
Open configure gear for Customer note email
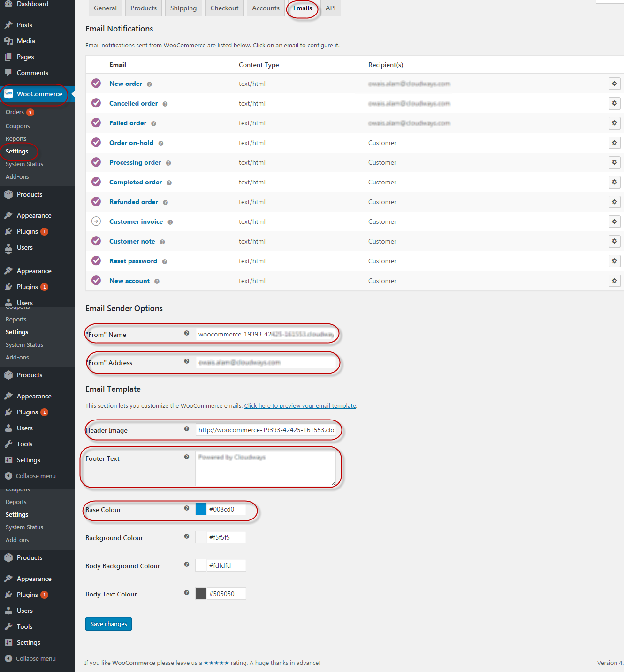click(x=614, y=241)
